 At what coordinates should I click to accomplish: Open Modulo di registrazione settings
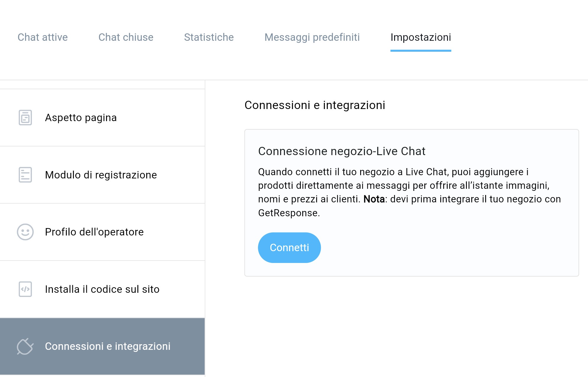101,175
